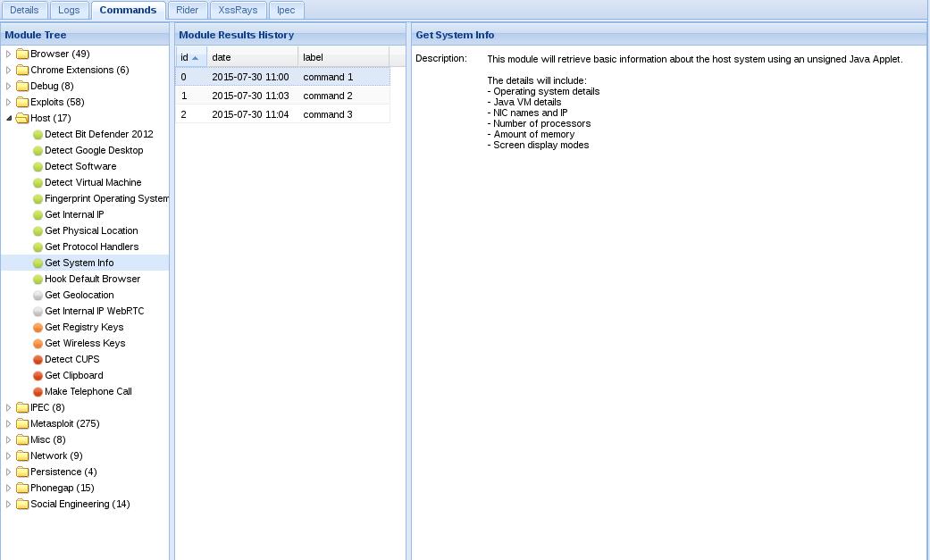This screenshot has height=560, width=930.
Task: Expand the Exploits folder arrow
Action: (8, 102)
